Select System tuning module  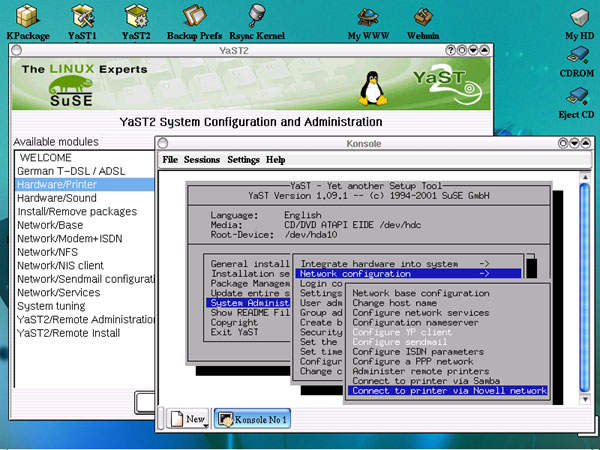point(84,306)
